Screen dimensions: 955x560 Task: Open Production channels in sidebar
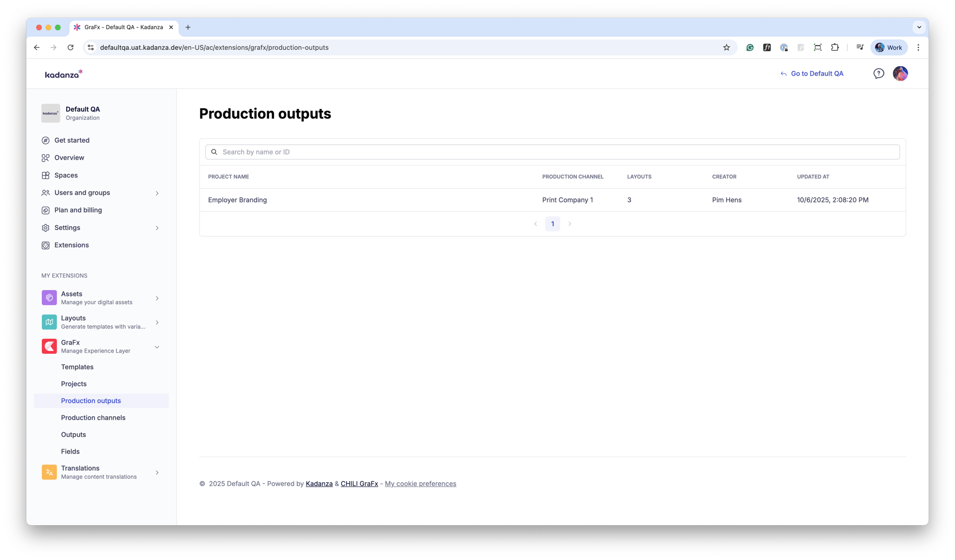pyautogui.click(x=93, y=418)
